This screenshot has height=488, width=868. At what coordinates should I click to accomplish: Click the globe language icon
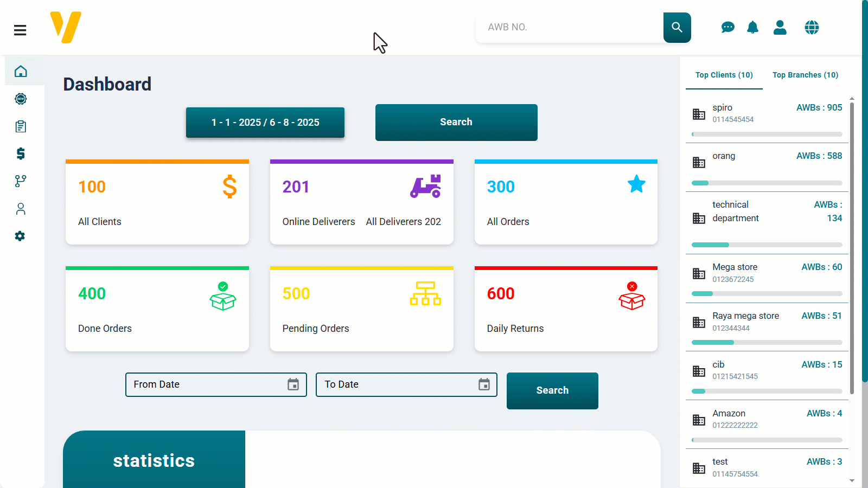tap(812, 28)
